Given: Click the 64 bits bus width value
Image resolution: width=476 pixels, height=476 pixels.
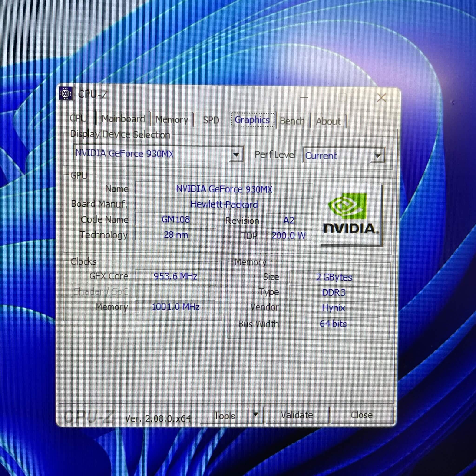Looking at the screenshot, I should click(334, 324).
